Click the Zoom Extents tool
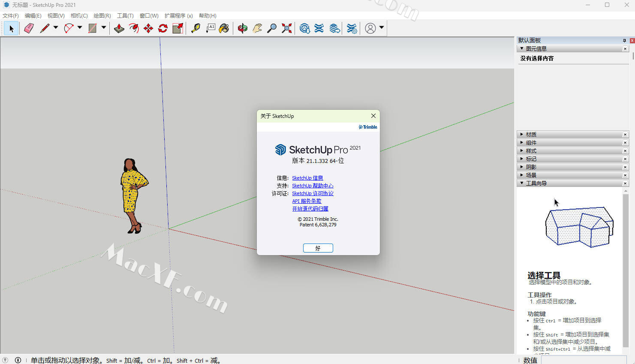Viewport: 635px width, 364px height. 287,28
